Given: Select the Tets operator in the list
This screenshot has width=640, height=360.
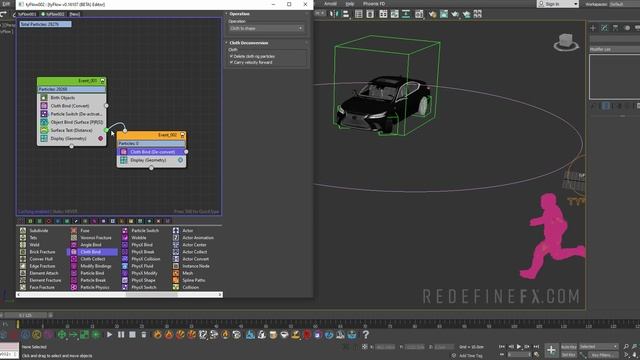Looking at the screenshot, I should coord(33,238).
